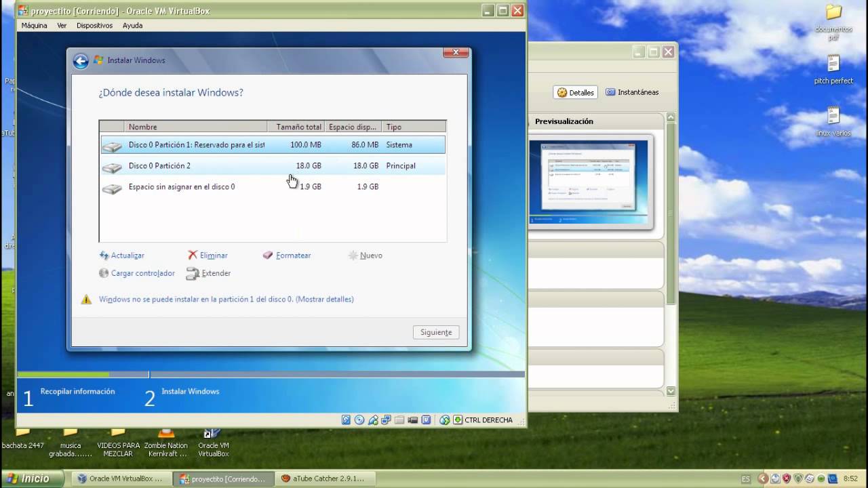Switch to Instantáneas view in VirtualBox manager

[632, 92]
